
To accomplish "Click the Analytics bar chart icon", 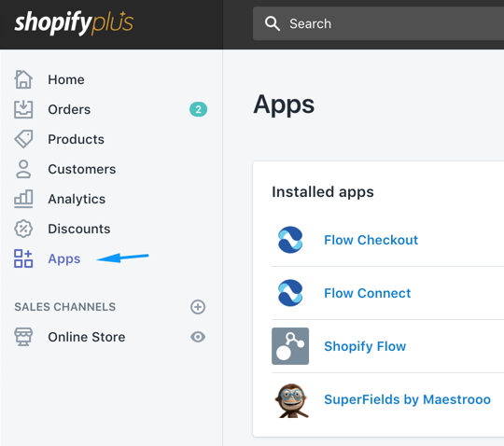I will [23, 199].
